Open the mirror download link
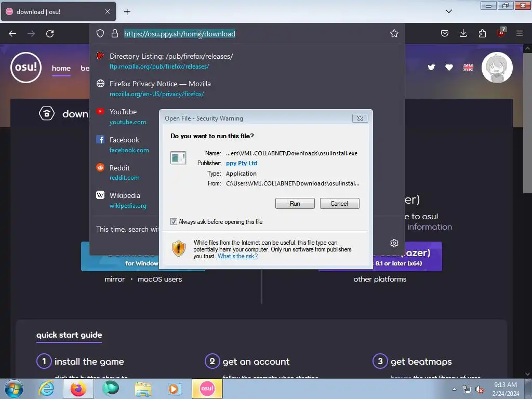 click(x=115, y=279)
